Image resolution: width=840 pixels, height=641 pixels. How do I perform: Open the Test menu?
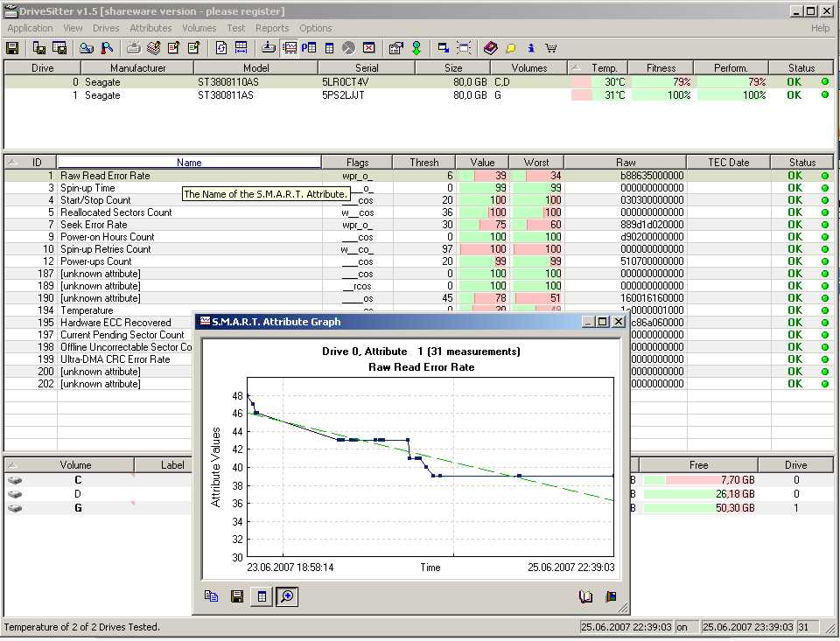(x=235, y=28)
